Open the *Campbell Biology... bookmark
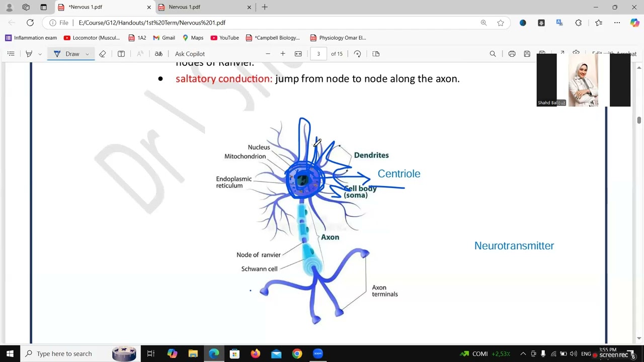644x362 pixels. pyautogui.click(x=273, y=38)
